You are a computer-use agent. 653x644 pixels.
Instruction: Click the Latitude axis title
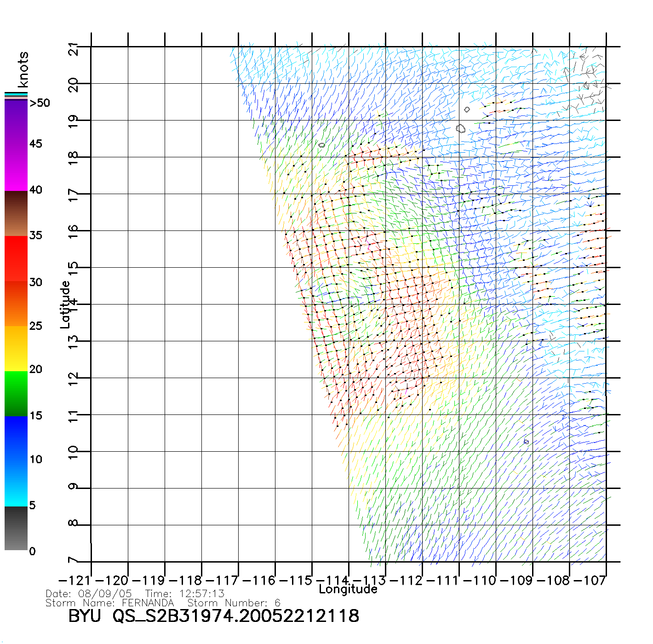pos(65,304)
